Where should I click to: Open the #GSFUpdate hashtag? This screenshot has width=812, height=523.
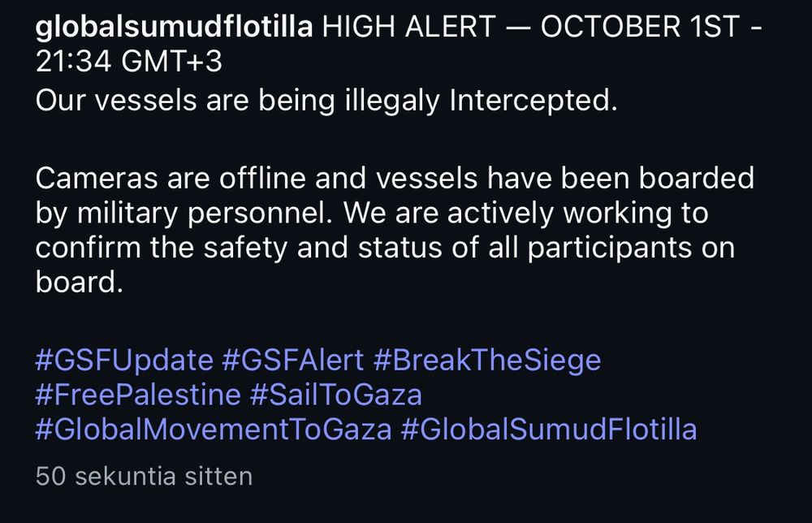(123, 359)
